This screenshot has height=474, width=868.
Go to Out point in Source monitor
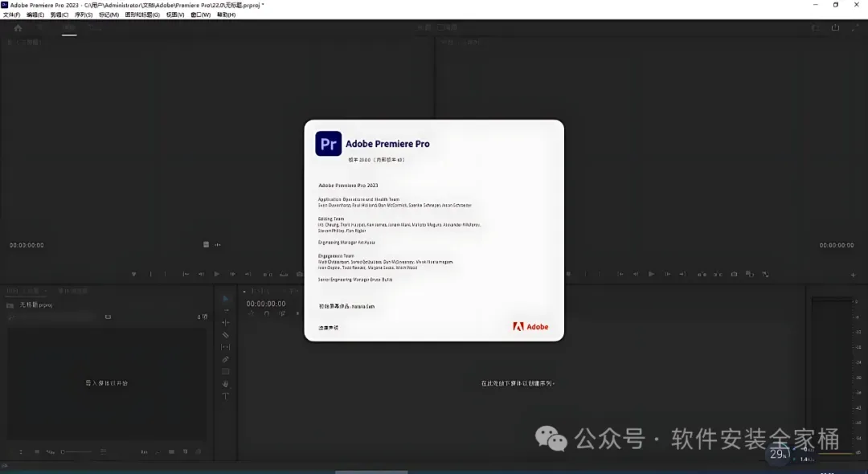pos(248,274)
